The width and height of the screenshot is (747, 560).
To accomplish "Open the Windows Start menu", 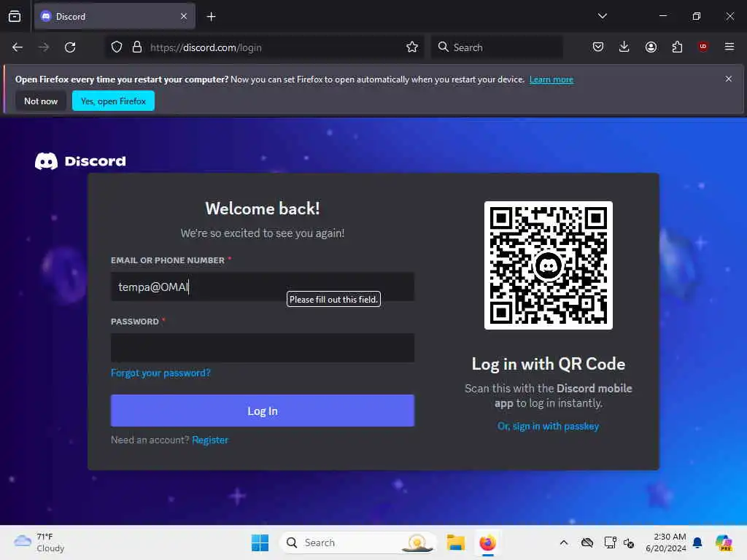I will (260, 542).
